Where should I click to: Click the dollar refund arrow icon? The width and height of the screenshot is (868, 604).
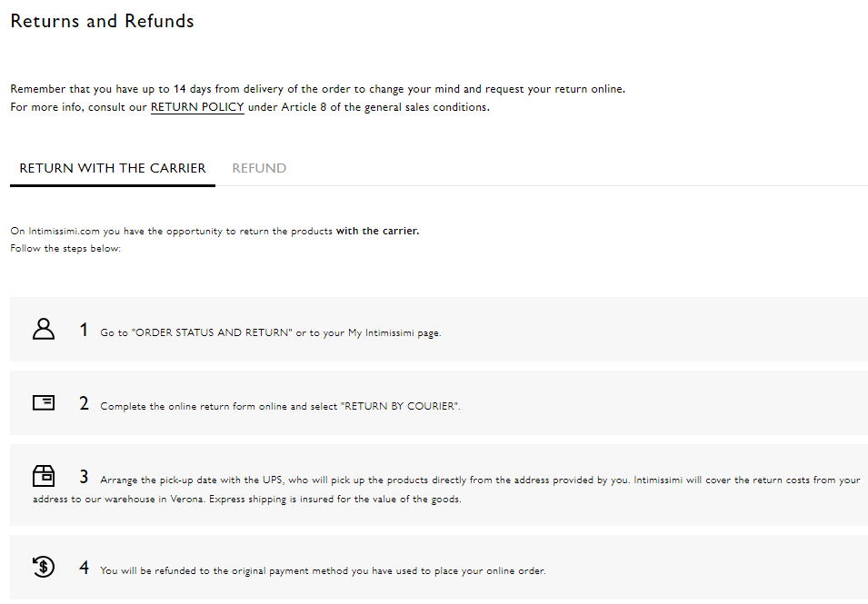(44, 568)
